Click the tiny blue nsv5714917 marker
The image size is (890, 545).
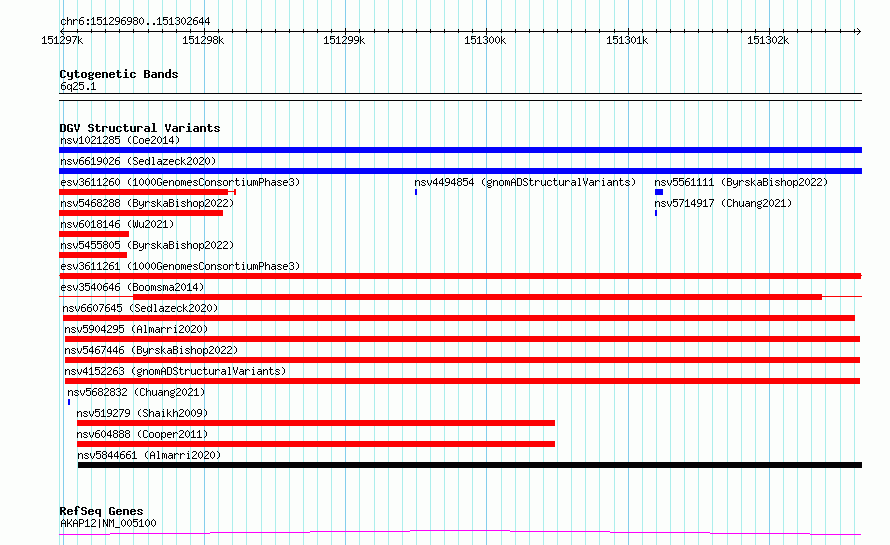coord(656,213)
